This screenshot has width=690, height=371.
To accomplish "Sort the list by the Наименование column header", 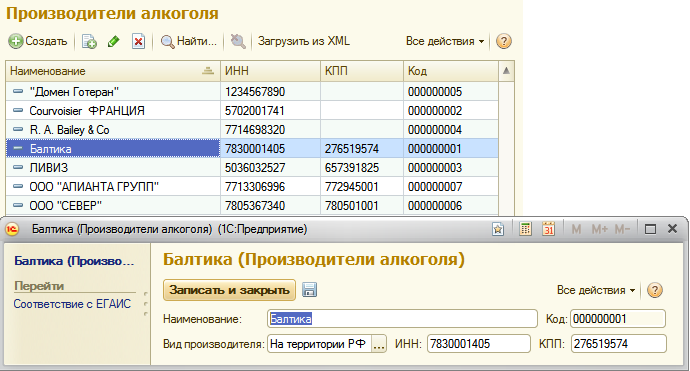I will tap(113, 71).
